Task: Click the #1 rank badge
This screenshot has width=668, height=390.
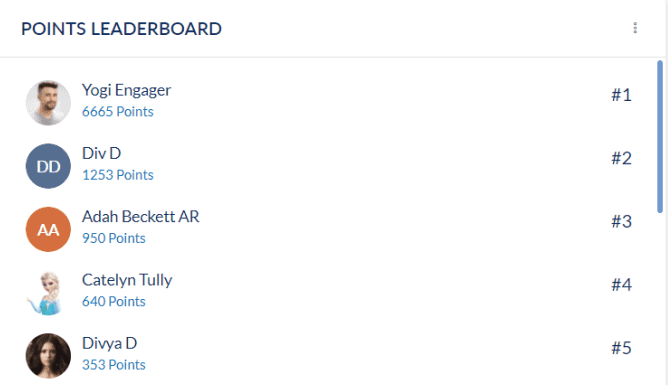Action: (621, 95)
